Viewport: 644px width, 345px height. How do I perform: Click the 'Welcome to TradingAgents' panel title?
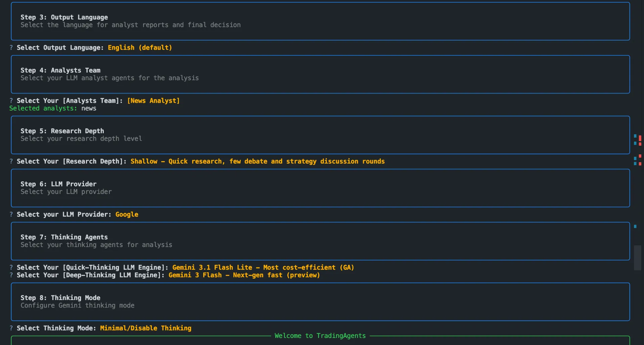tap(320, 336)
